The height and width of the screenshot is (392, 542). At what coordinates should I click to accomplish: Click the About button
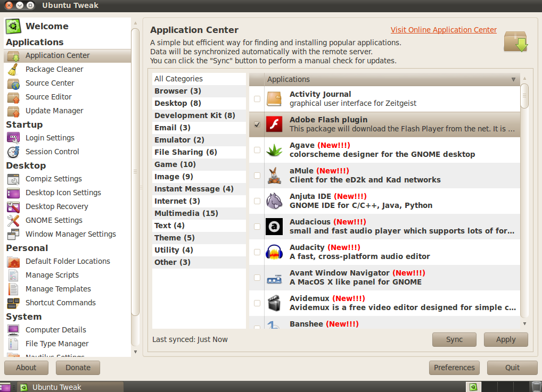26,368
